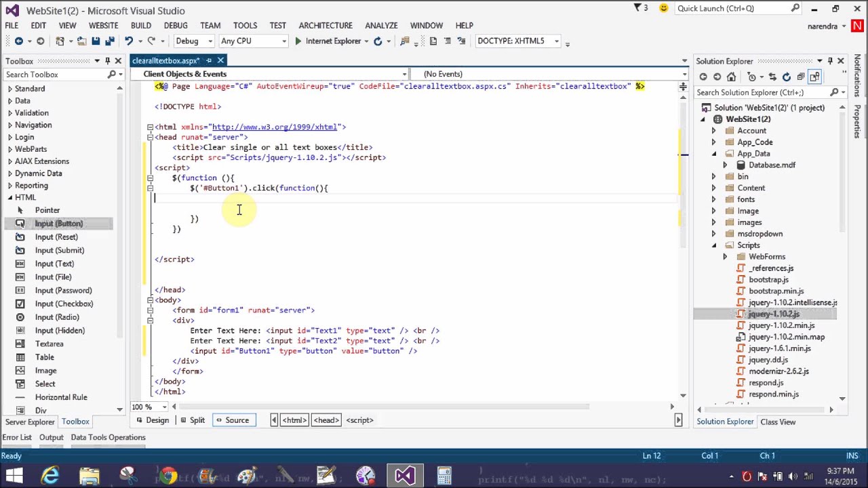
Task: Pin the Solution Explorer panel (auto hide)
Action: click(x=830, y=61)
